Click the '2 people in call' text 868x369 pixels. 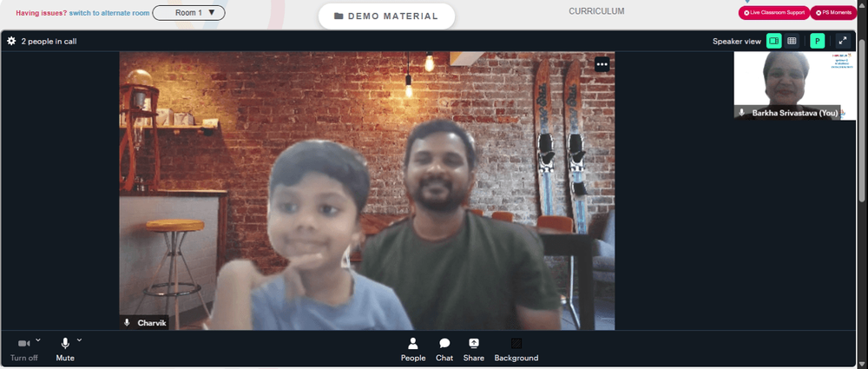point(49,41)
